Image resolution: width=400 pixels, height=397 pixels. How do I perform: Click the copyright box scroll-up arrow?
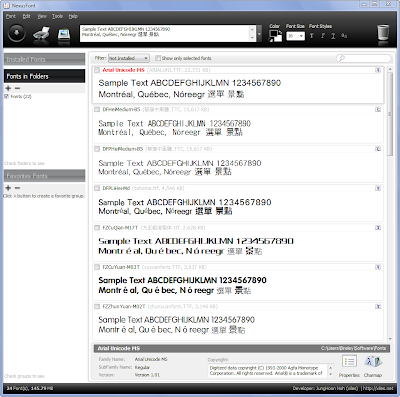(330, 367)
